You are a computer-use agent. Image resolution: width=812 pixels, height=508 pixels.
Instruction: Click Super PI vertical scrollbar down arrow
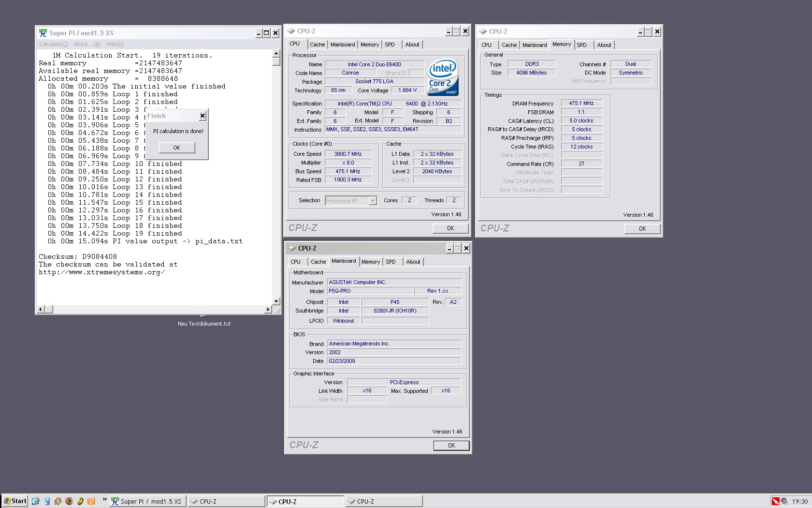pos(276,301)
